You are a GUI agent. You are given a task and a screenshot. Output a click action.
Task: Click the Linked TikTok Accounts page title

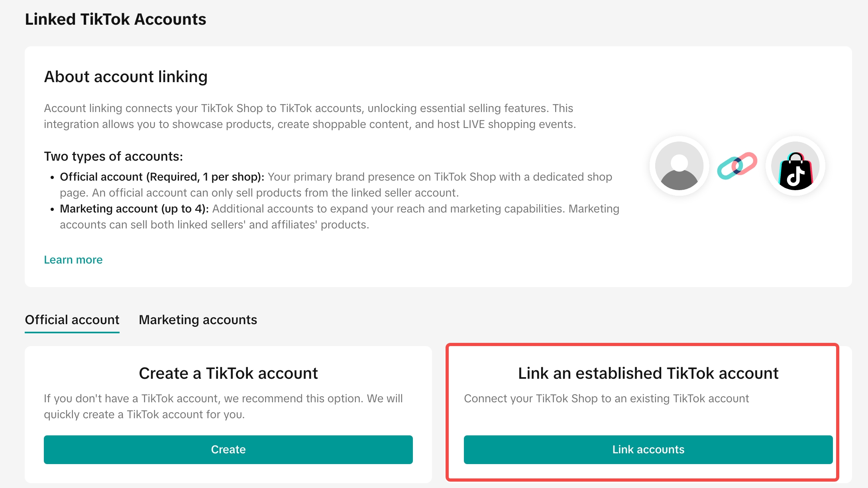(115, 19)
